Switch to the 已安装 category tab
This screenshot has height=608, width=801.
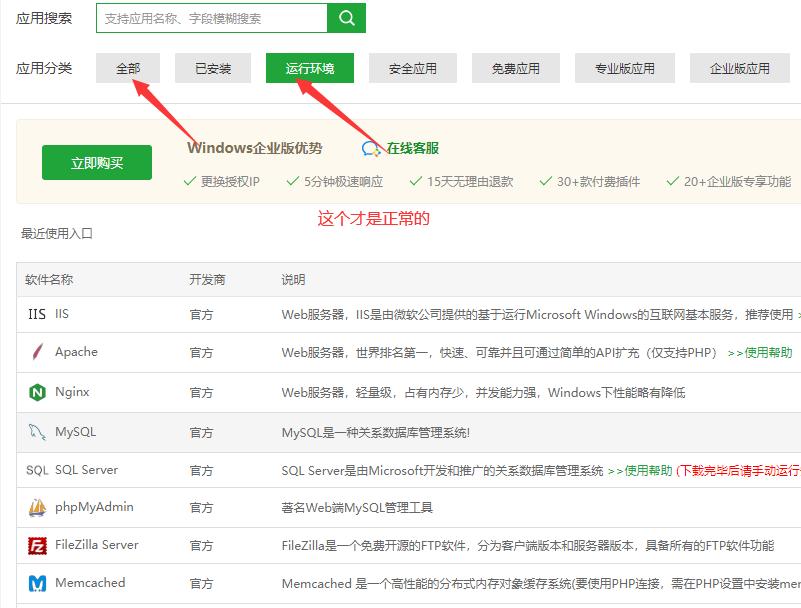point(213,68)
